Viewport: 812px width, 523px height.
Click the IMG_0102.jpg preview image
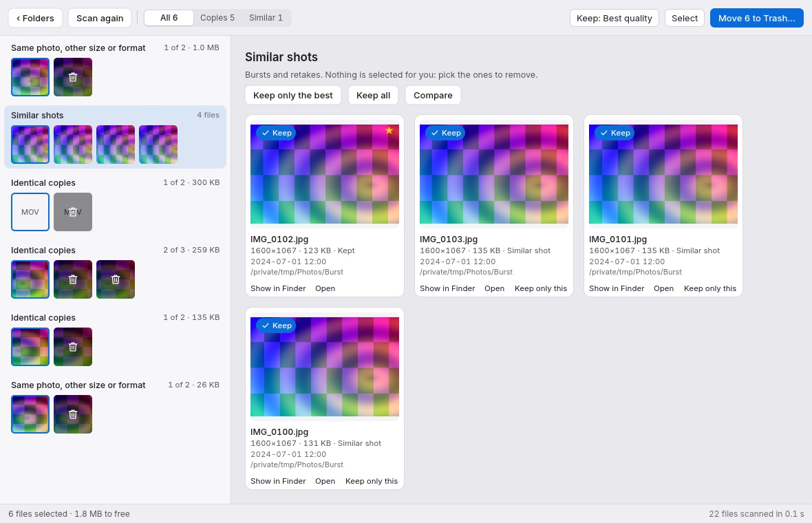(325, 174)
